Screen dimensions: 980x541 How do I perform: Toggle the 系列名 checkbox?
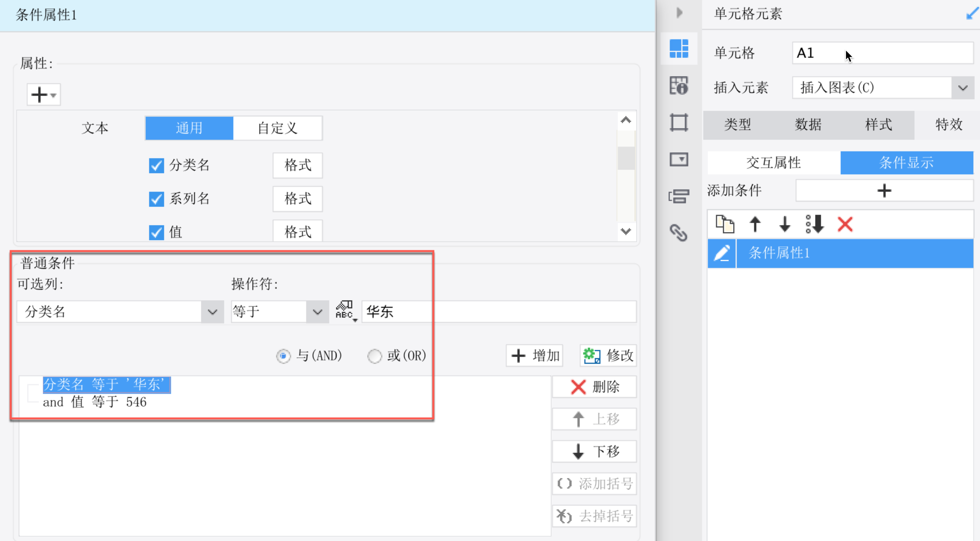[156, 199]
